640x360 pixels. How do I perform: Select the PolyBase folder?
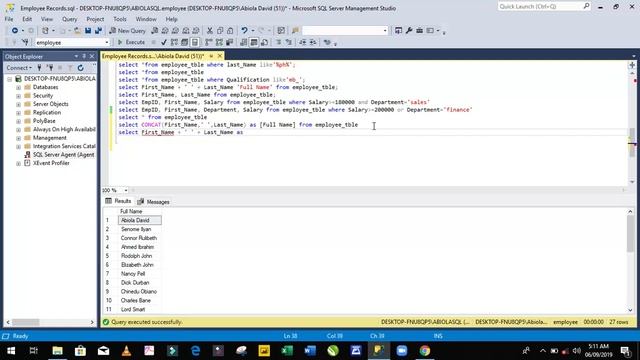click(44, 121)
